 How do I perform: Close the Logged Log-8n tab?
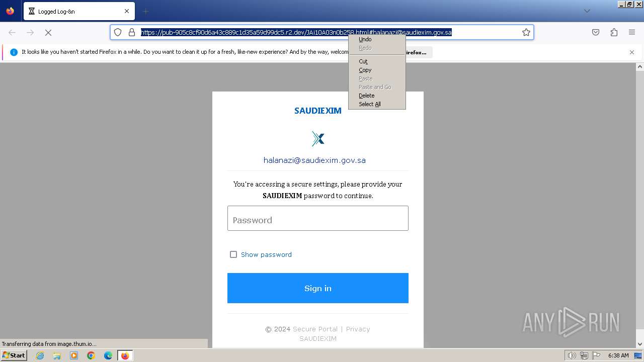[x=127, y=11]
